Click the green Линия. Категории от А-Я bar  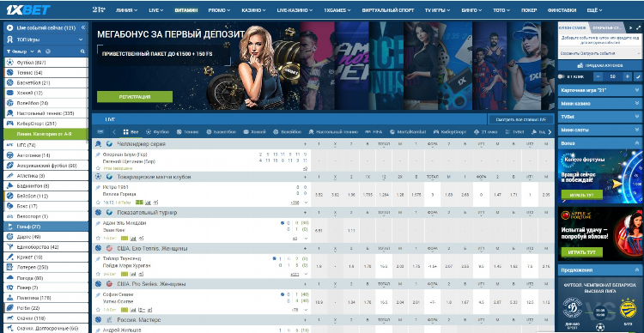[46, 134]
